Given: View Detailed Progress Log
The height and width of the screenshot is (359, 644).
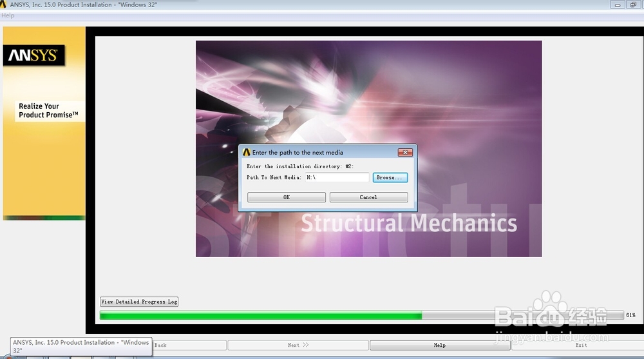Looking at the screenshot, I should click(139, 302).
